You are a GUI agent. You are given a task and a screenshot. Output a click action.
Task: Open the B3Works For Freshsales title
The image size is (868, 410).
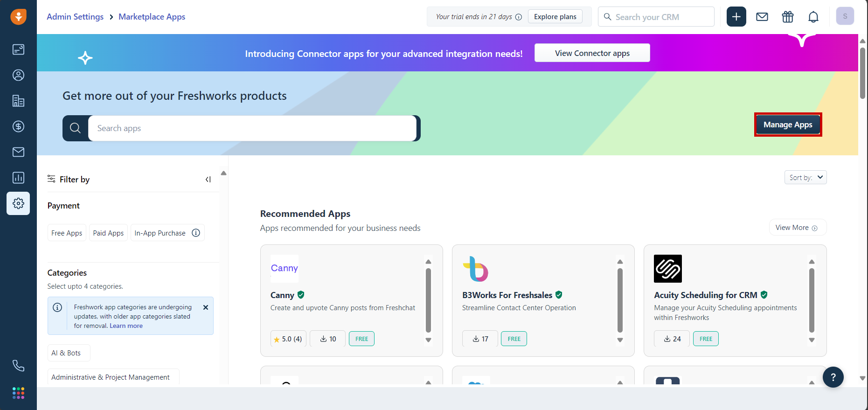click(x=507, y=295)
